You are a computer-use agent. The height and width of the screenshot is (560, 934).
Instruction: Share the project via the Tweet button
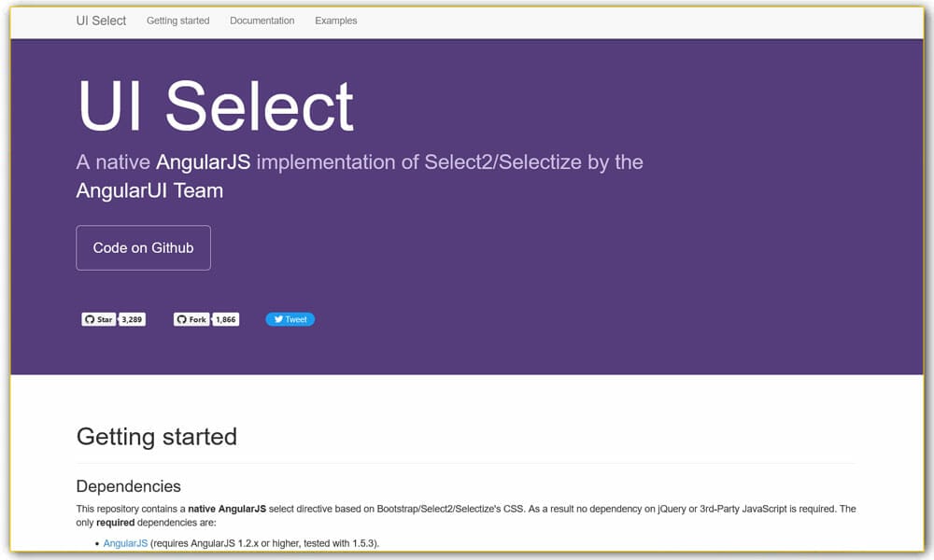click(290, 318)
